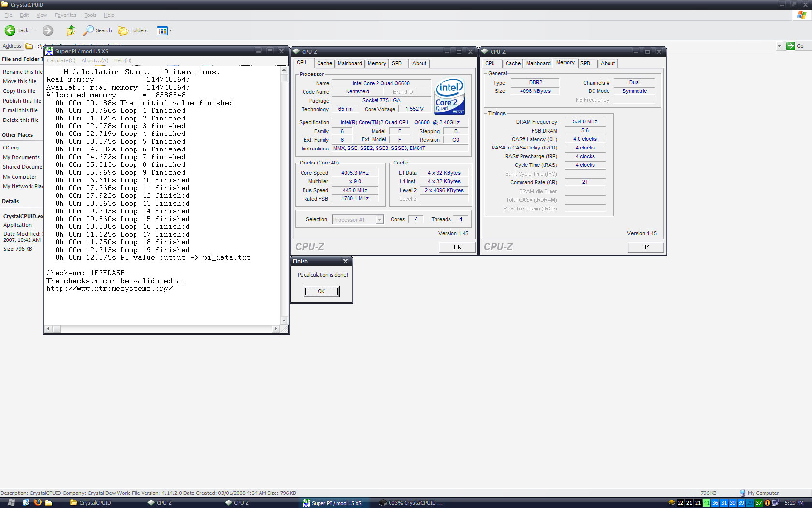Select About tab in left CPU-Z window
The image size is (812, 508).
(x=420, y=63)
